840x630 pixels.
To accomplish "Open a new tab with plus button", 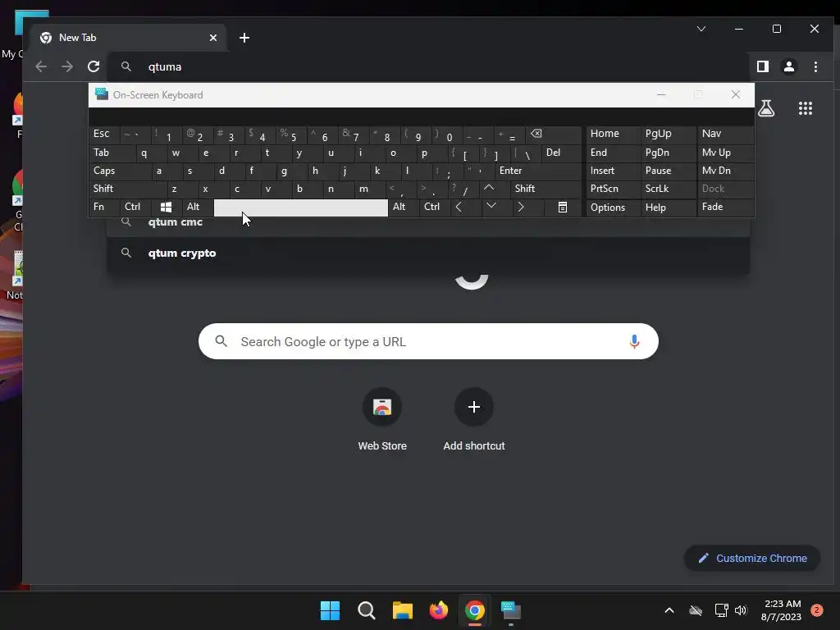I will [x=244, y=38].
